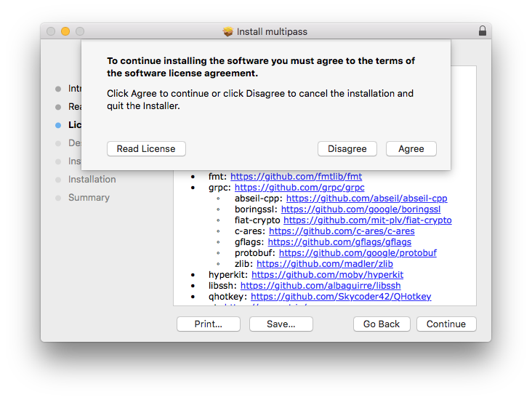Open the zlib repository link
Viewport: 532px width, 400px height.
tap(325, 263)
